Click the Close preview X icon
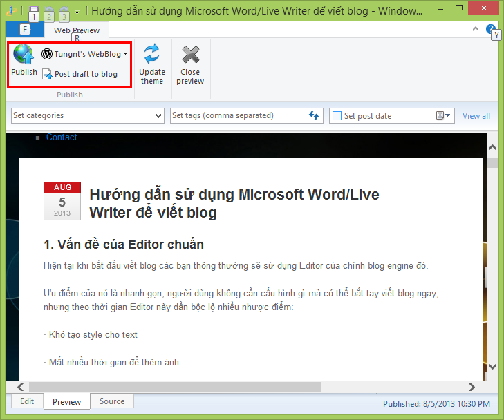Image resolution: width=504 pixels, height=420 pixels. click(190, 55)
